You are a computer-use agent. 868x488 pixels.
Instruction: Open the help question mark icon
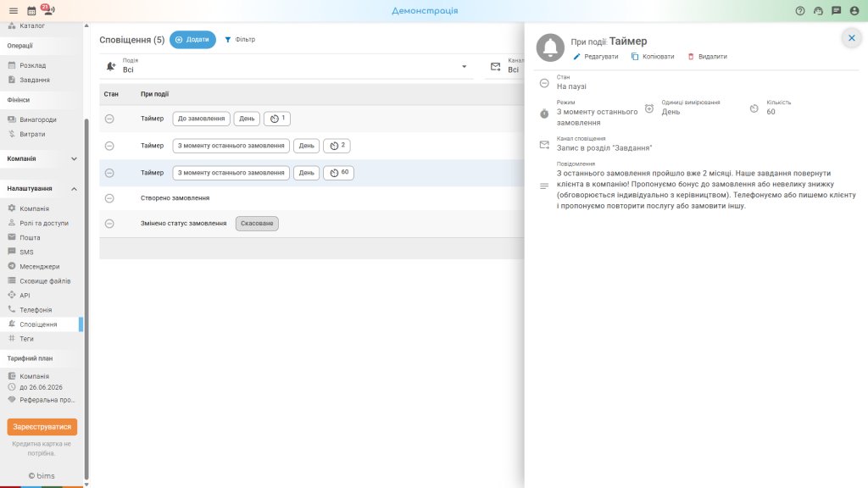coord(800,10)
